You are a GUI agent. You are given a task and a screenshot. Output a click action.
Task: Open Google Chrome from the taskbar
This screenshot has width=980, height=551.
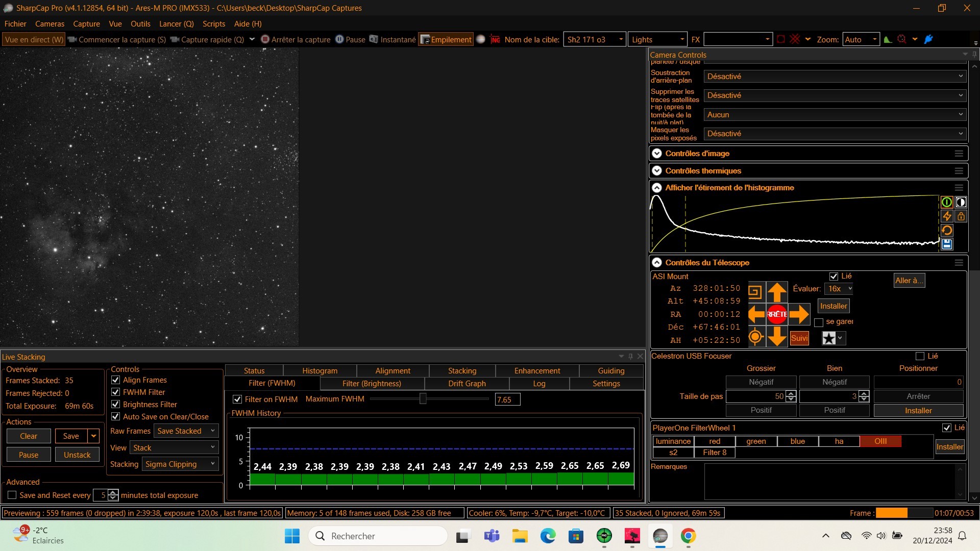688,536
